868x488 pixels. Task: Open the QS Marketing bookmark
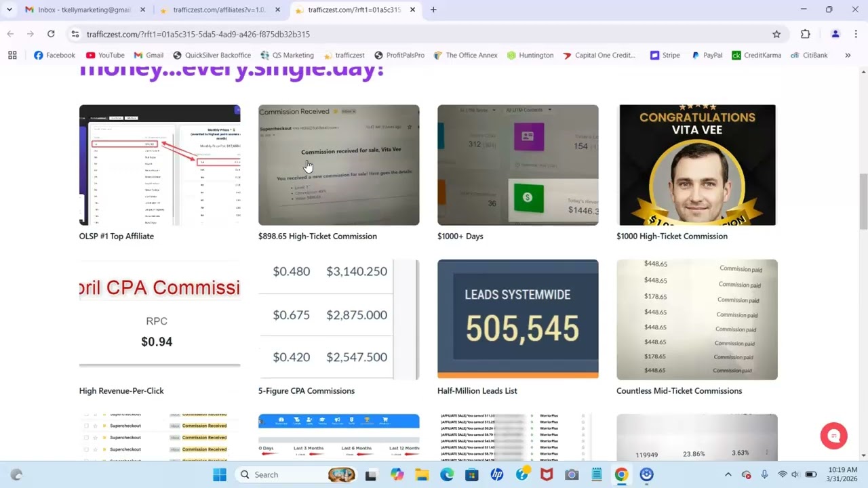(286, 55)
